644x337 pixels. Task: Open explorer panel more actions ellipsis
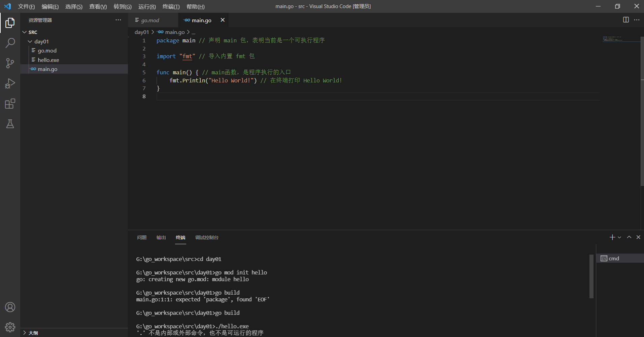coord(118,20)
